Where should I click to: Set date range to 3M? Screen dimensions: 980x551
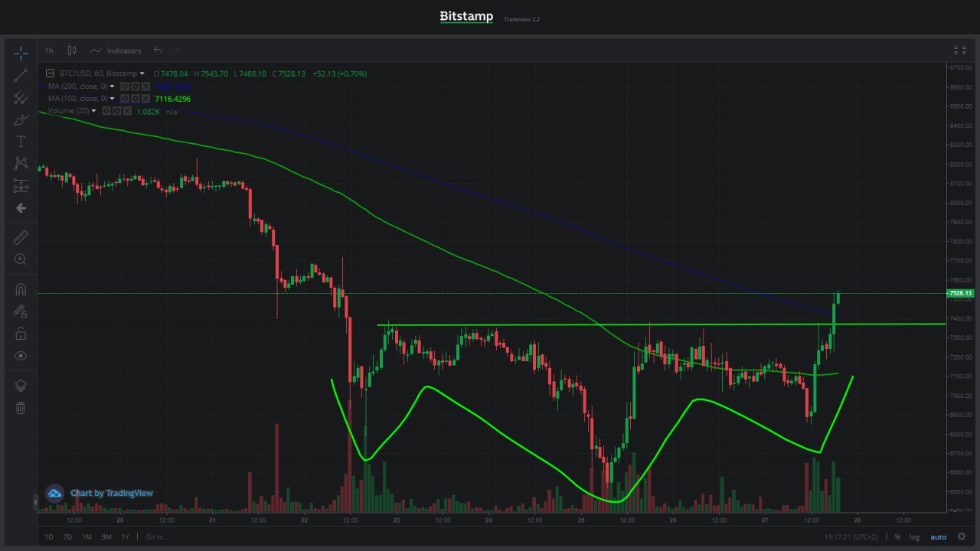[106, 536]
